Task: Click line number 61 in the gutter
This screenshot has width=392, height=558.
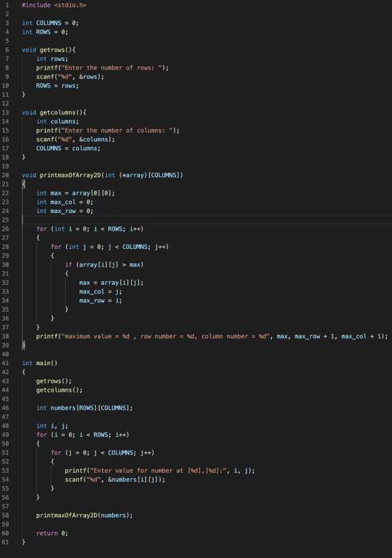Action: point(5,542)
